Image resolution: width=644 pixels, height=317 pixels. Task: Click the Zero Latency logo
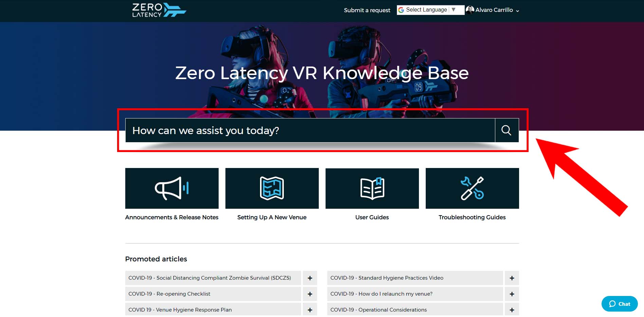(159, 10)
